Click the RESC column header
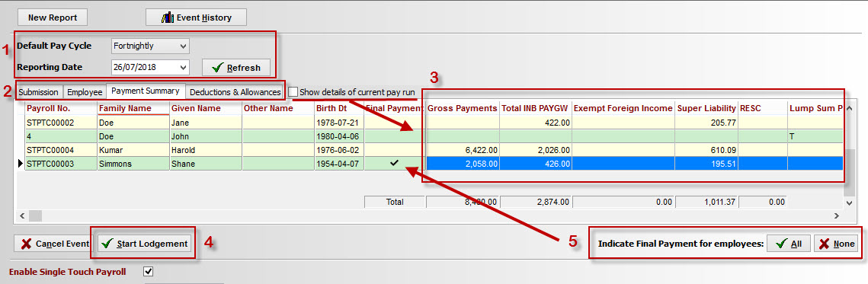 [x=763, y=109]
